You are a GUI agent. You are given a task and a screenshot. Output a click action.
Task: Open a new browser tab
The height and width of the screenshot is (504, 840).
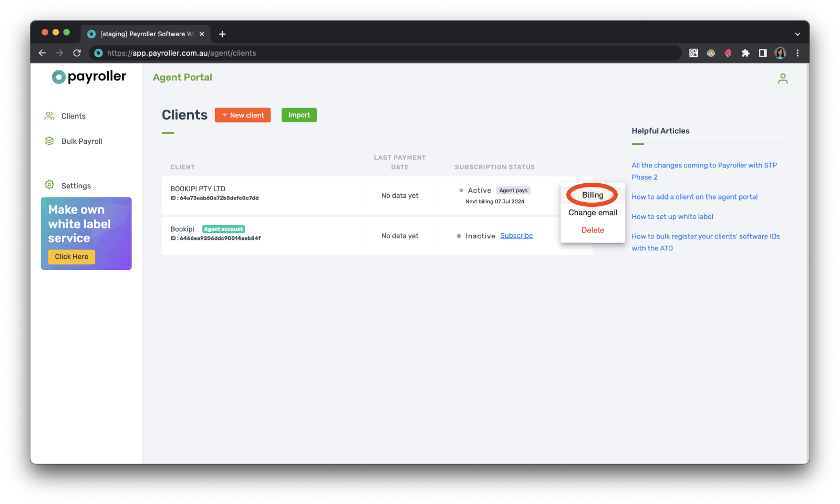tap(222, 34)
